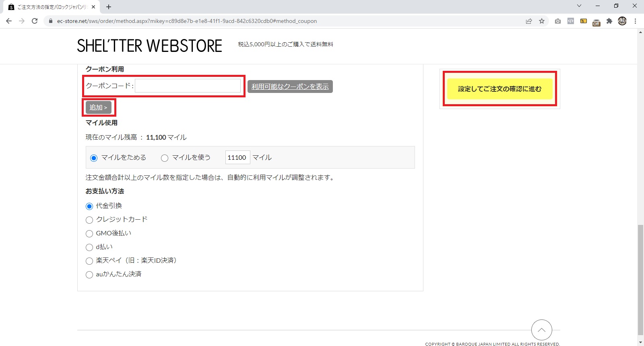Open the camera screenshot extension
Viewport: 644px width, 346px height.
[557, 21]
